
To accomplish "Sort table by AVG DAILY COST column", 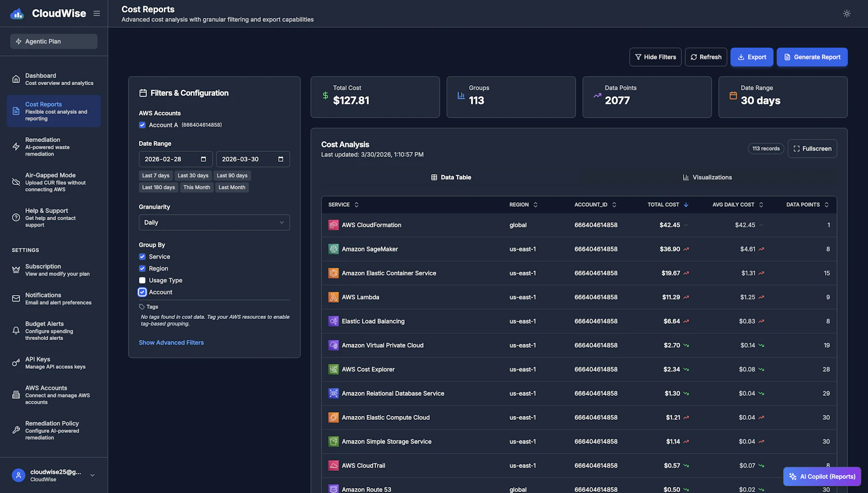I will point(738,204).
